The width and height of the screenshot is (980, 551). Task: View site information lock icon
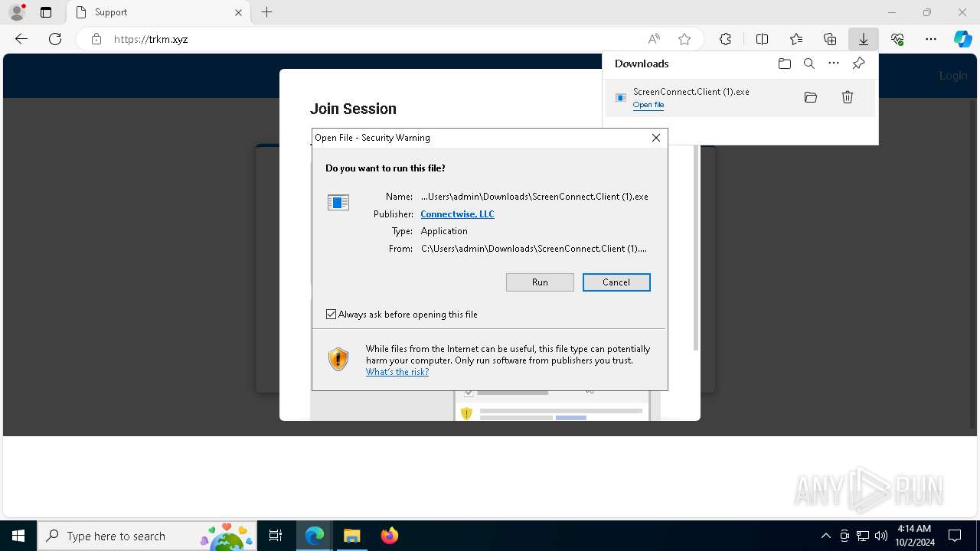coord(96,39)
